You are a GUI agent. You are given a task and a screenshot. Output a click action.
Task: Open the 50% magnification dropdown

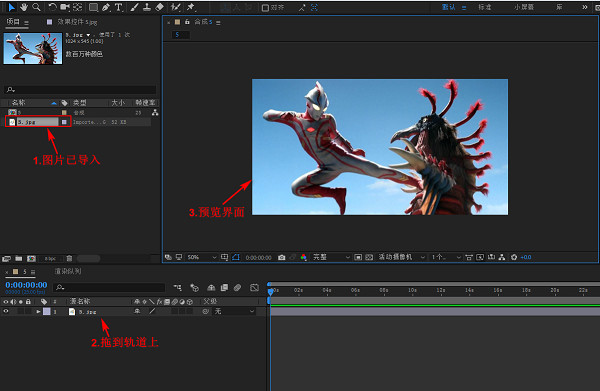pos(202,257)
